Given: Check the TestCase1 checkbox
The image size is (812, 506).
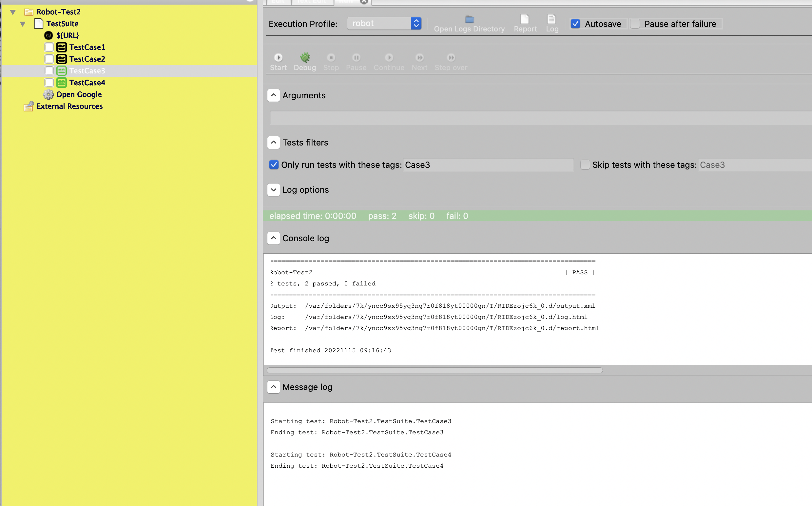Looking at the screenshot, I should click(49, 47).
